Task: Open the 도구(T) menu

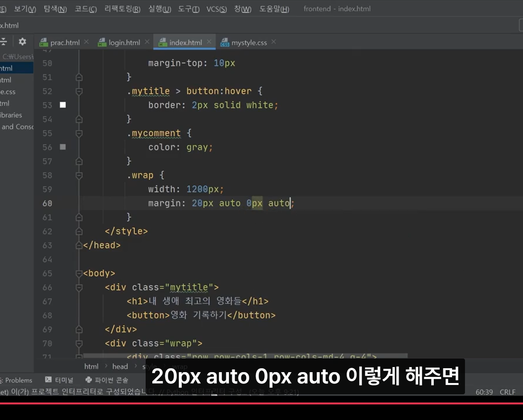Action: pos(189,9)
